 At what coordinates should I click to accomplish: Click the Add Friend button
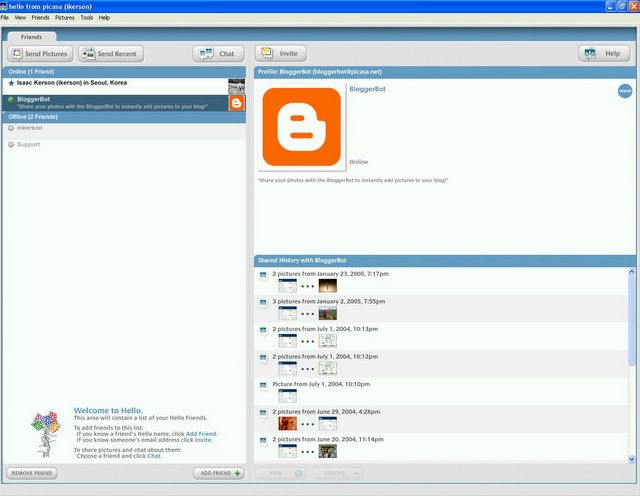(219, 473)
